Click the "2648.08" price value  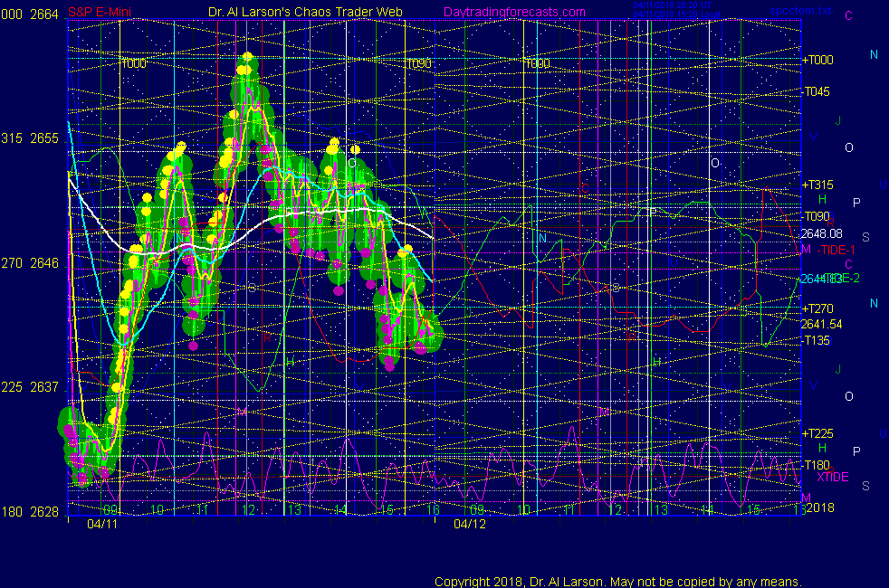point(821,233)
